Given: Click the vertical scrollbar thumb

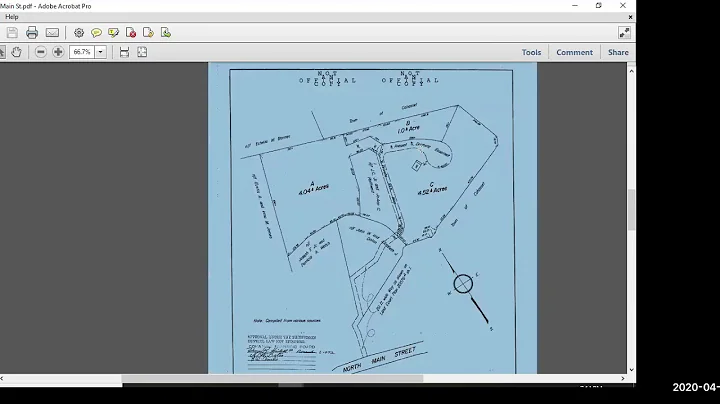Looking at the screenshot, I should click(631, 209).
